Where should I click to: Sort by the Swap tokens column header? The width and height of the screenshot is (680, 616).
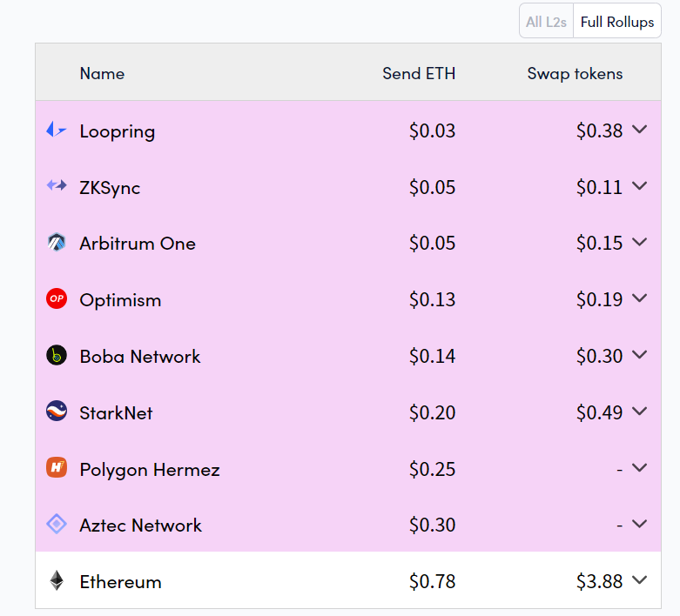point(575,73)
